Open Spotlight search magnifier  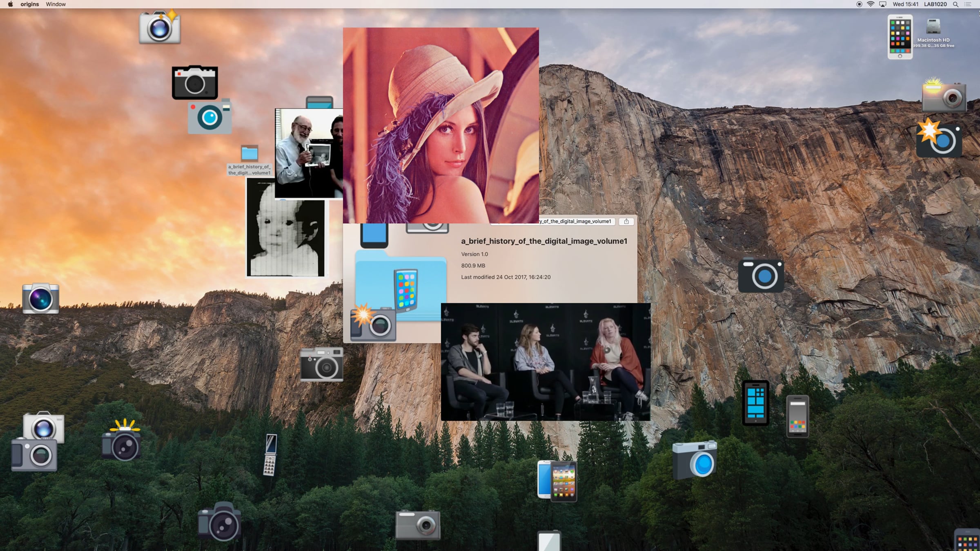pyautogui.click(x=955, y=4)
